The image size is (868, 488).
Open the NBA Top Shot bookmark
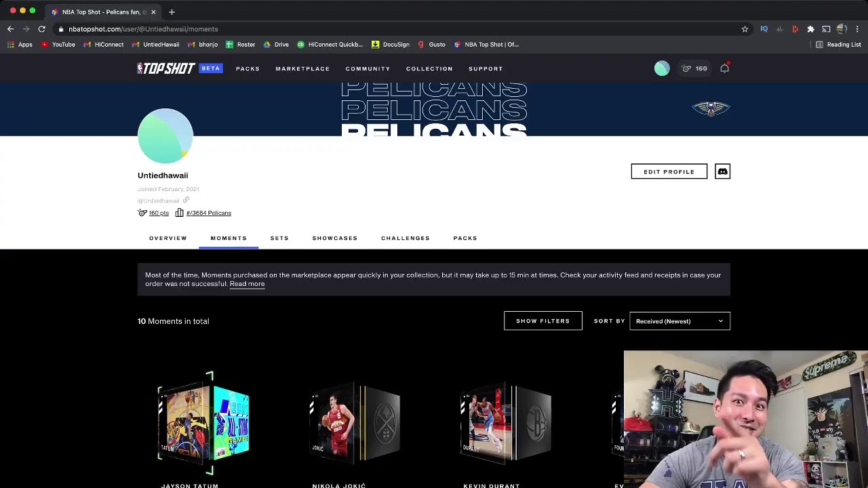click(486, 45)
